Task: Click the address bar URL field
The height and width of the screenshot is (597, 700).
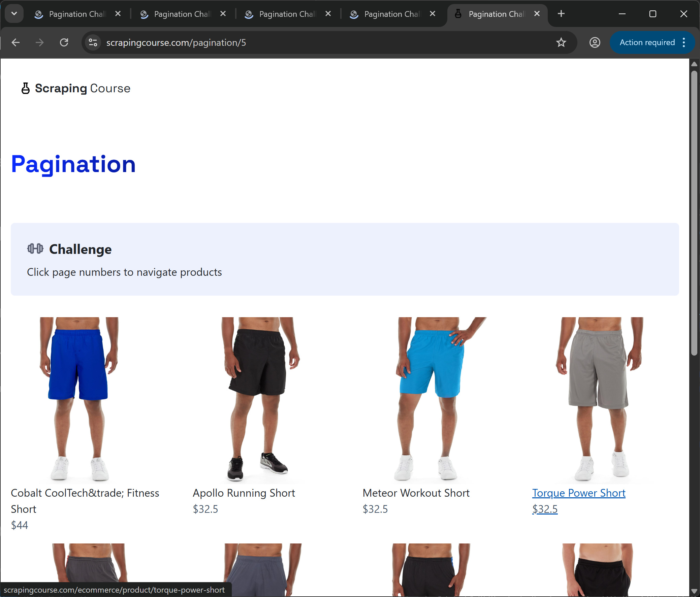Action: [x=304, y=42]
